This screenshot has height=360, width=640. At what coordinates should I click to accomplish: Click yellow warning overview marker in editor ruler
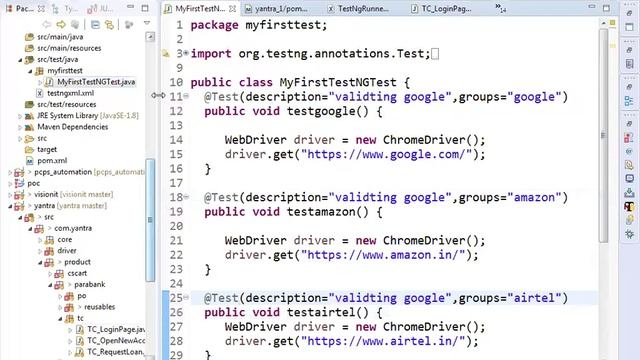613,46
